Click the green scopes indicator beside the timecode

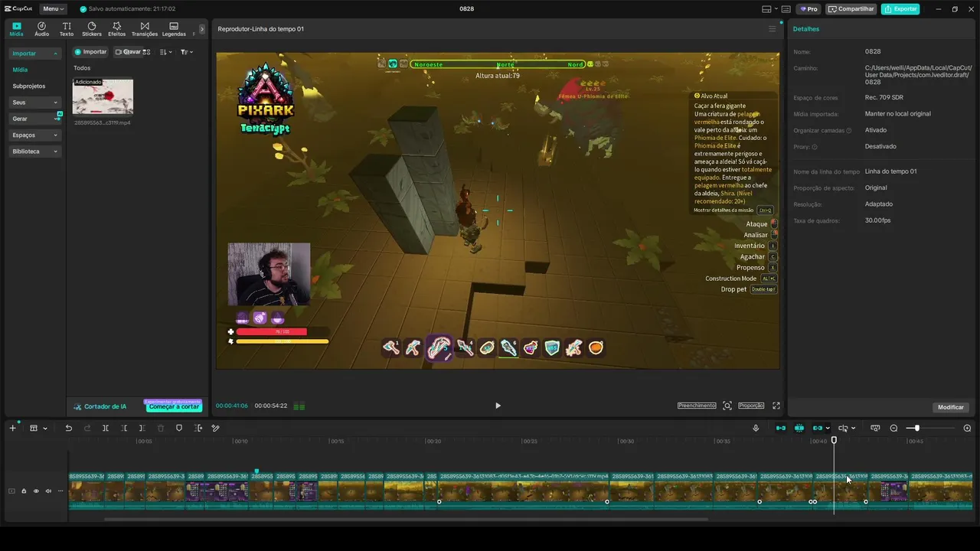tap(299, 406)
